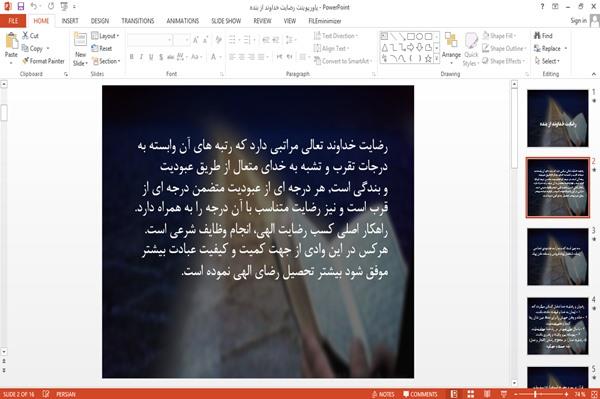Open the Section dropdown

click(x=106, y=61)
